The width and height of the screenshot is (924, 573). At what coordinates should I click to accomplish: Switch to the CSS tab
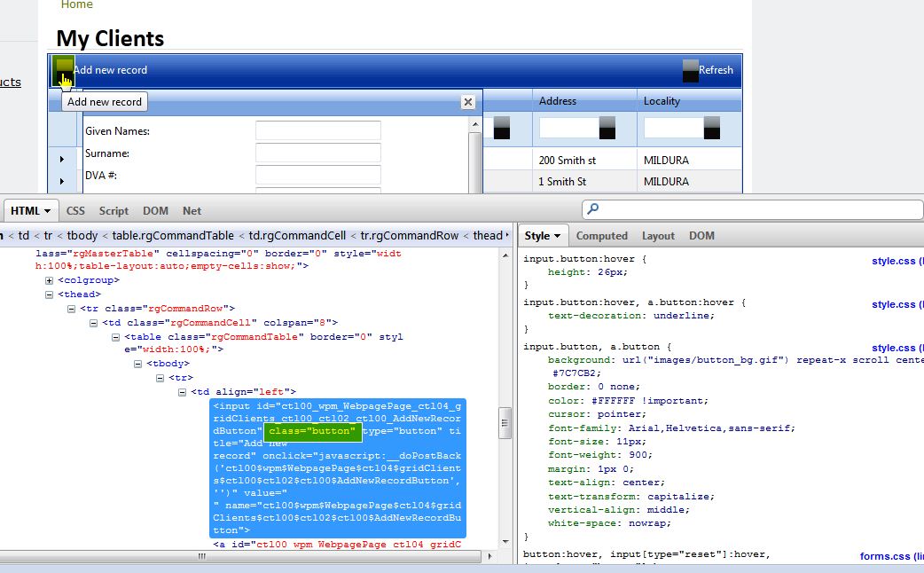(75, 211)
